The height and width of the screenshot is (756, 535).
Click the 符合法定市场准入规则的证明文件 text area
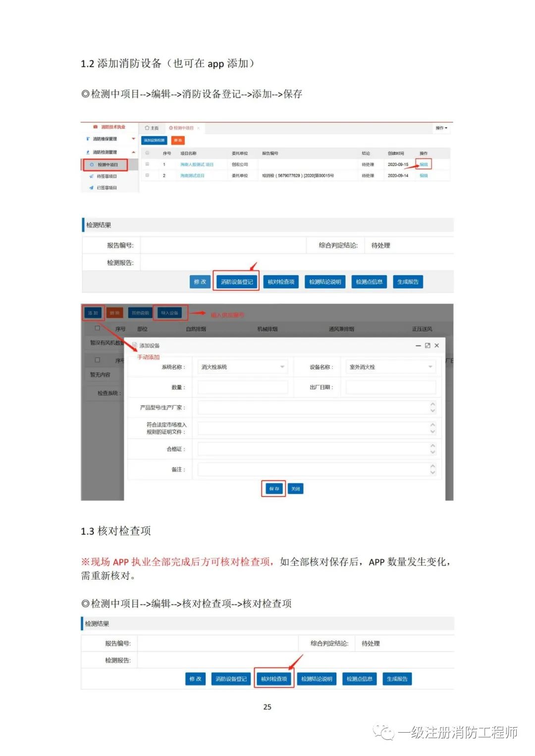click(x=317, y=428)
